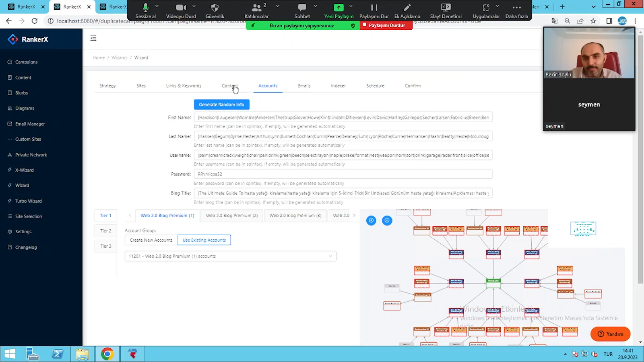Expand arrow beside Katılımcılar
Image resolution: width=644 pixels, height=362 pixels.
point(278,6)
